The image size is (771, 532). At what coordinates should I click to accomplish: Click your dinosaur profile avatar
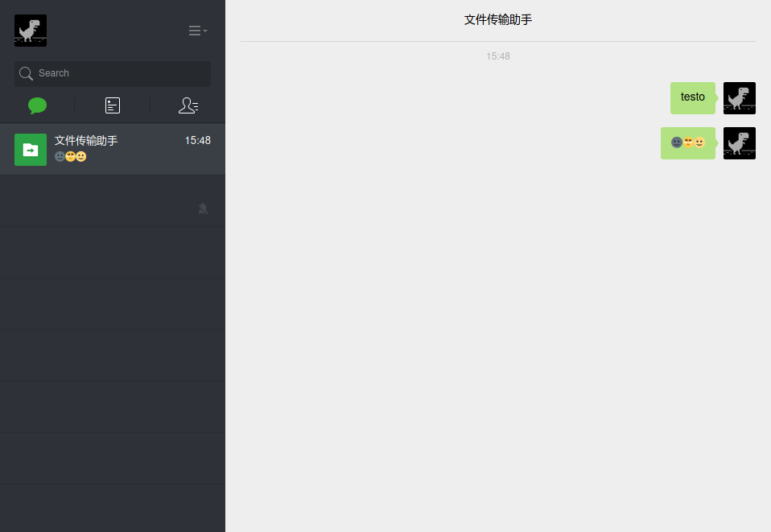coord(30,30)
